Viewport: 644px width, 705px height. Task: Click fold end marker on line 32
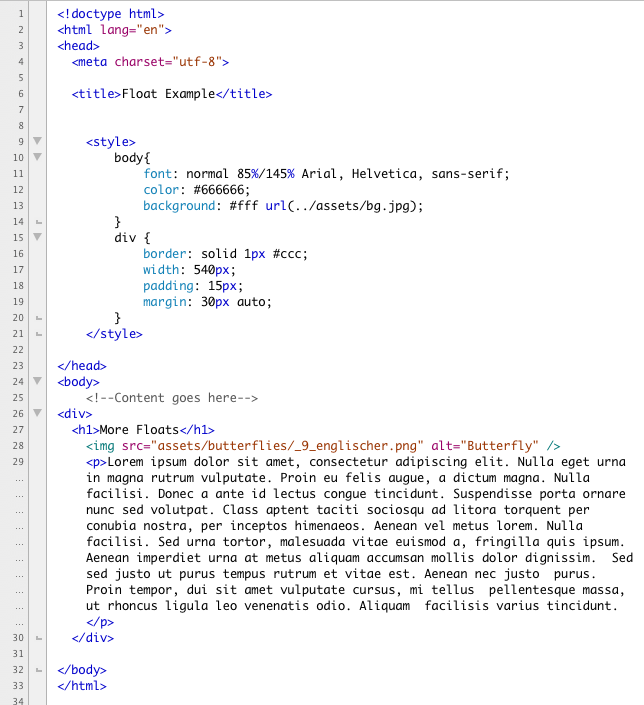(x=38, y=670)
